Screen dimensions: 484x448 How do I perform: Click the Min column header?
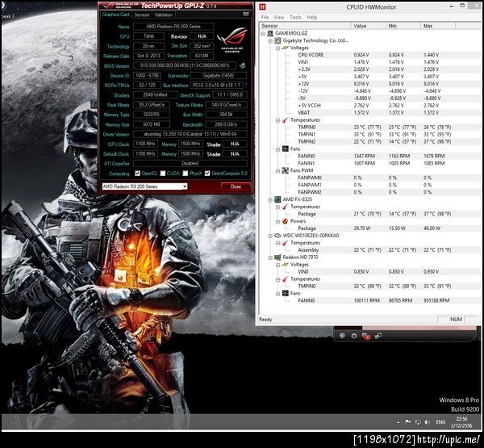(403, 26)
